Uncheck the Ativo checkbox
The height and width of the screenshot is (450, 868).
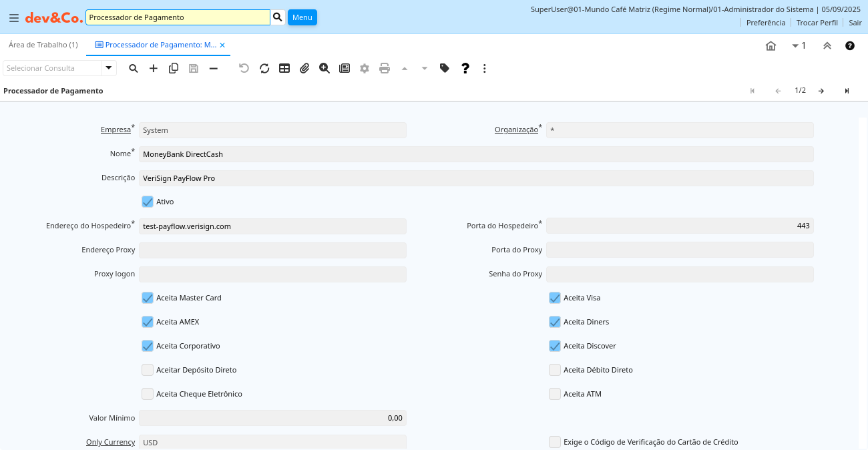pos(148,202)
